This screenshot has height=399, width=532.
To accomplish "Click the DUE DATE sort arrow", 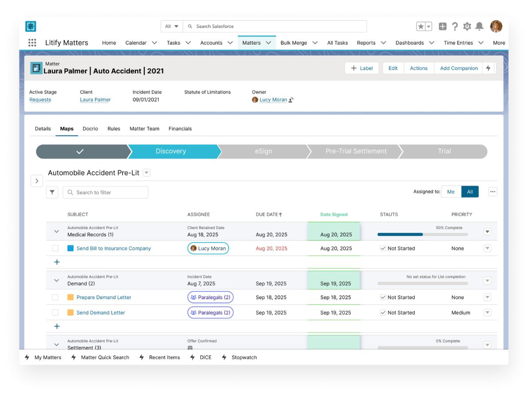I will [281, 215].
